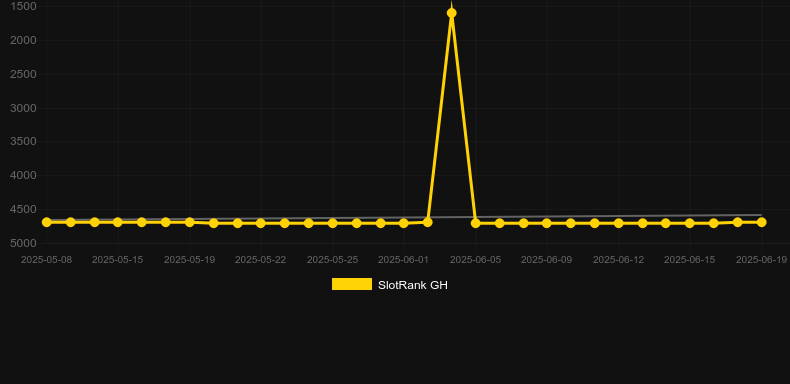
Task: Select the data point above 2025-06-09
Action: pyautogui.click(x=547, y=223)
